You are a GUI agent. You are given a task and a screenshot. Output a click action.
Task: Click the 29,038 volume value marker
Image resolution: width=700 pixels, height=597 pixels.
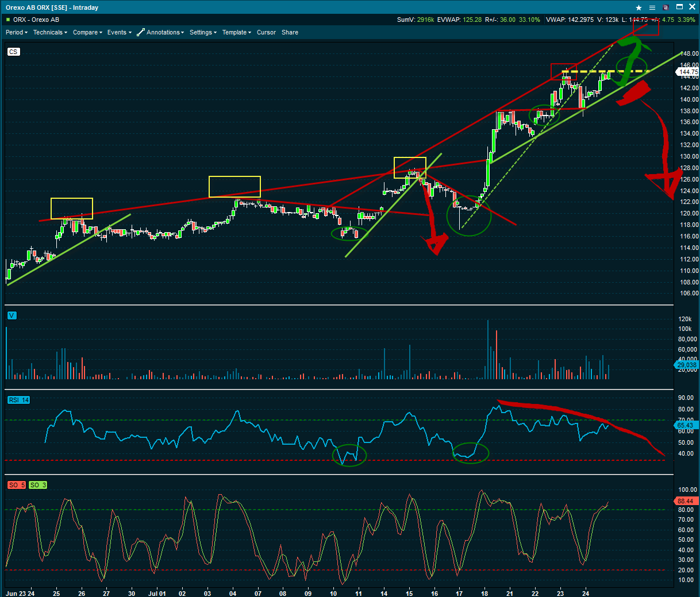click(x=687, y=365)
